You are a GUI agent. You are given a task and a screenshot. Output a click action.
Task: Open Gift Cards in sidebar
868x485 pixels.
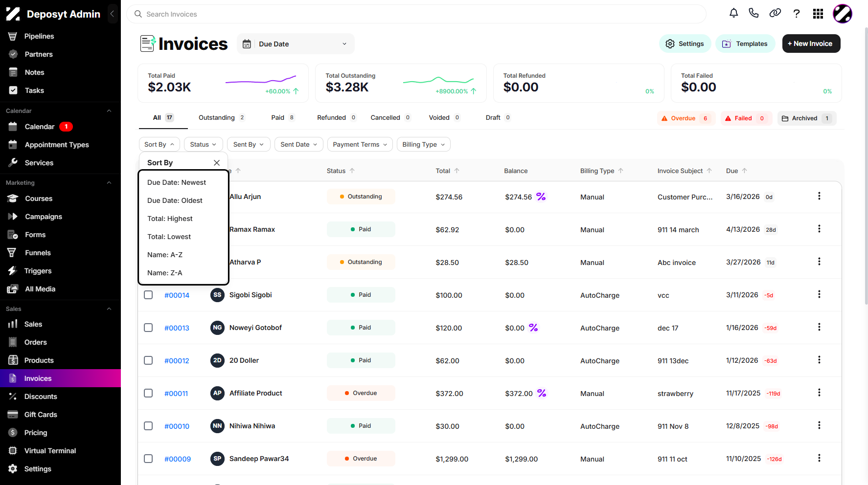[41, 415]
